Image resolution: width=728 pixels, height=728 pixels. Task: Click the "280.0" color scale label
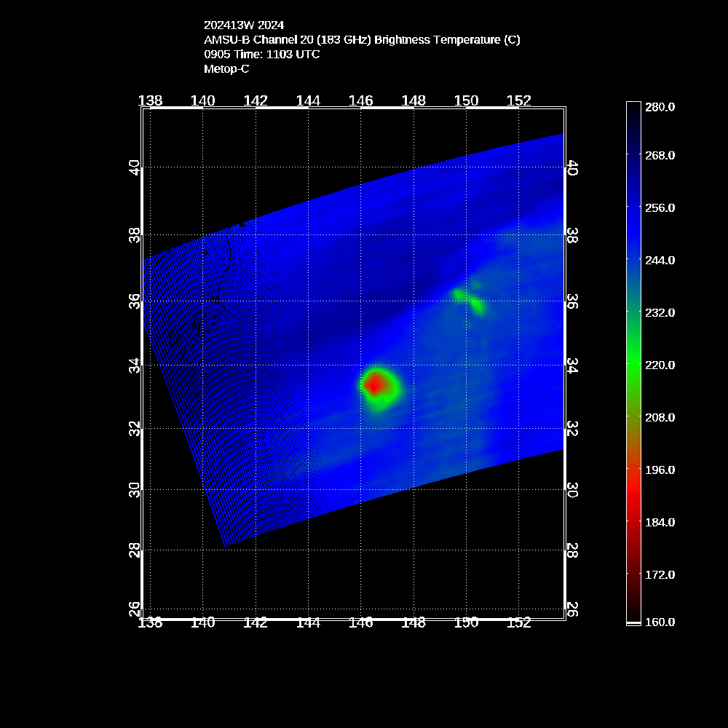[x=660, y=107]
